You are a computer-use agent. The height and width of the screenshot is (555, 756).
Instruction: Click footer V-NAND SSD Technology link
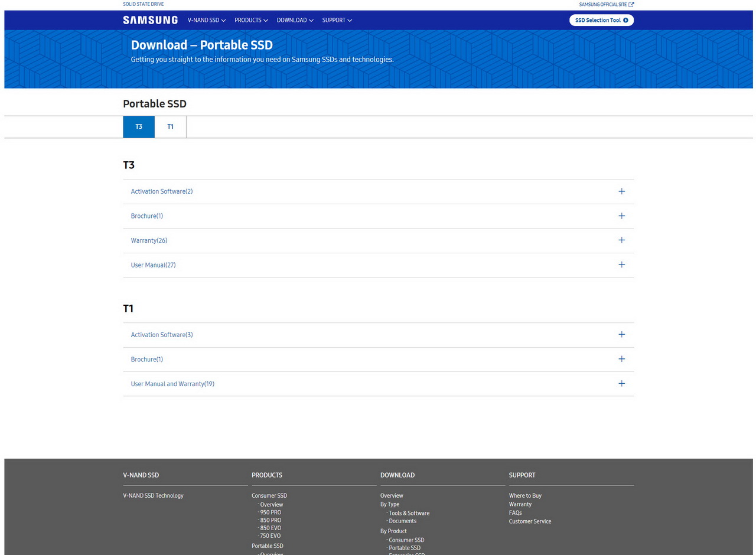[153, 495]
